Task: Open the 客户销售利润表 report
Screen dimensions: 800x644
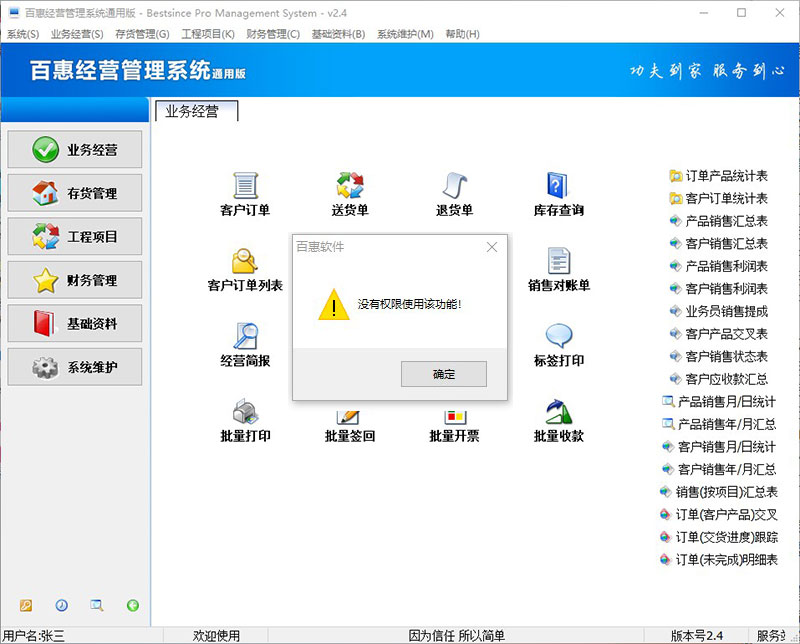Action: point(718,289)
